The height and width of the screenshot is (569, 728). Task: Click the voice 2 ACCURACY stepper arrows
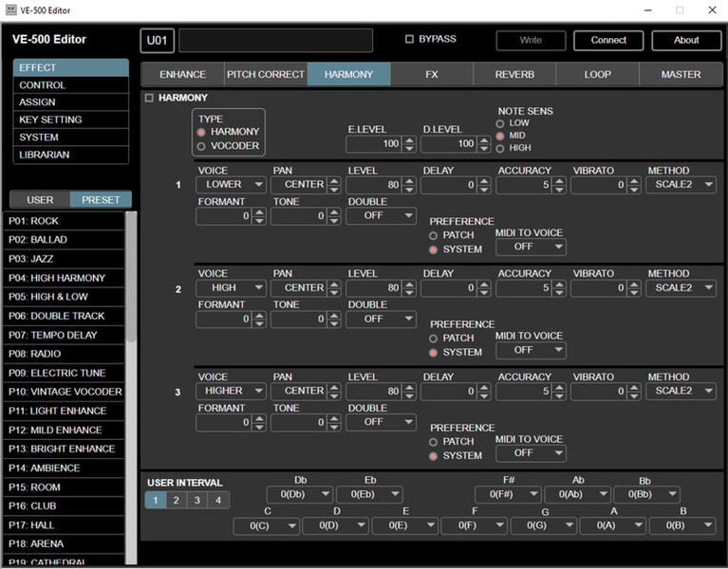559,288
